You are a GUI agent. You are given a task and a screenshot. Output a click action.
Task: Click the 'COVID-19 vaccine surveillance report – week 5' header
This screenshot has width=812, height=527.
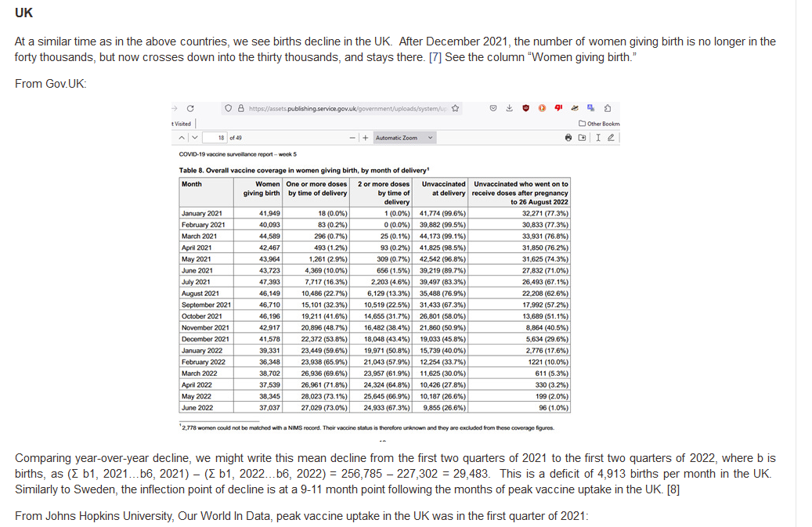[x=238, y=154]
